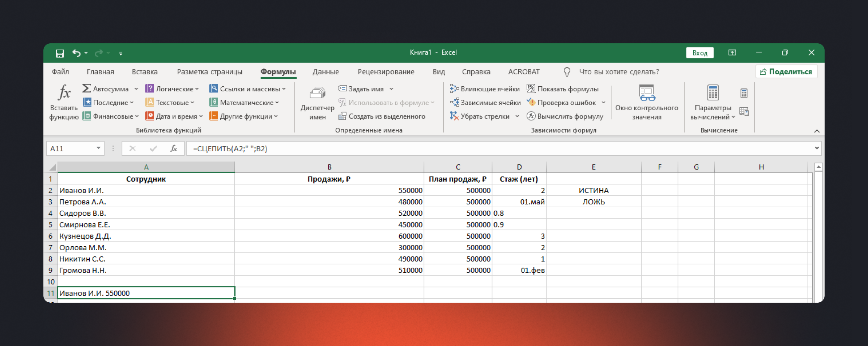Click the Вход sign-in button
Screen dimensions: 868x346
[699, 53]
